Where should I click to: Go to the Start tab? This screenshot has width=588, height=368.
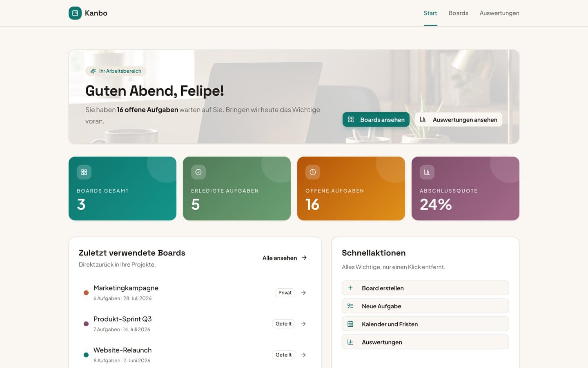coord(430,13)
